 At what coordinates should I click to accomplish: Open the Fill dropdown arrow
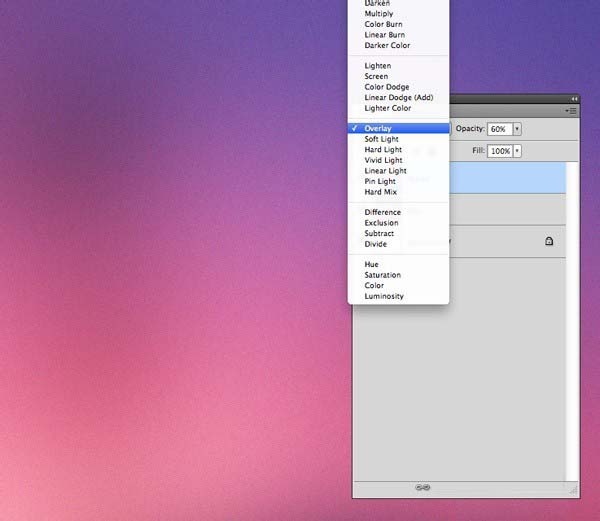click(x=517, y=151)
